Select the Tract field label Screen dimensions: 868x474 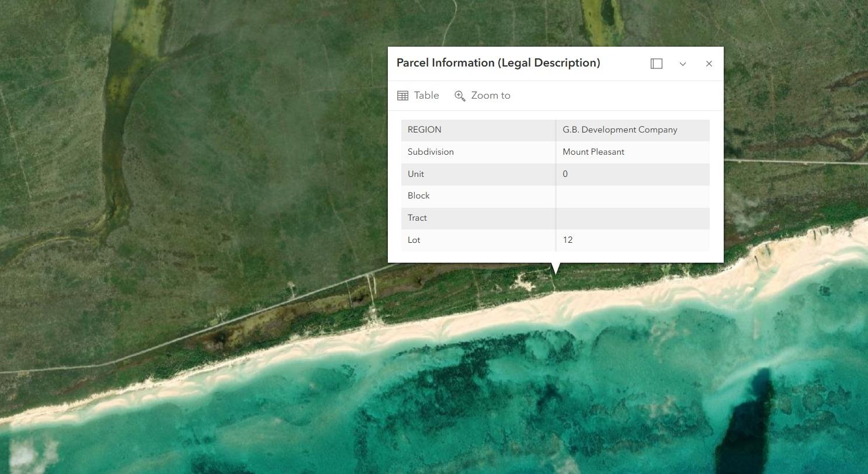coord(417,218)
